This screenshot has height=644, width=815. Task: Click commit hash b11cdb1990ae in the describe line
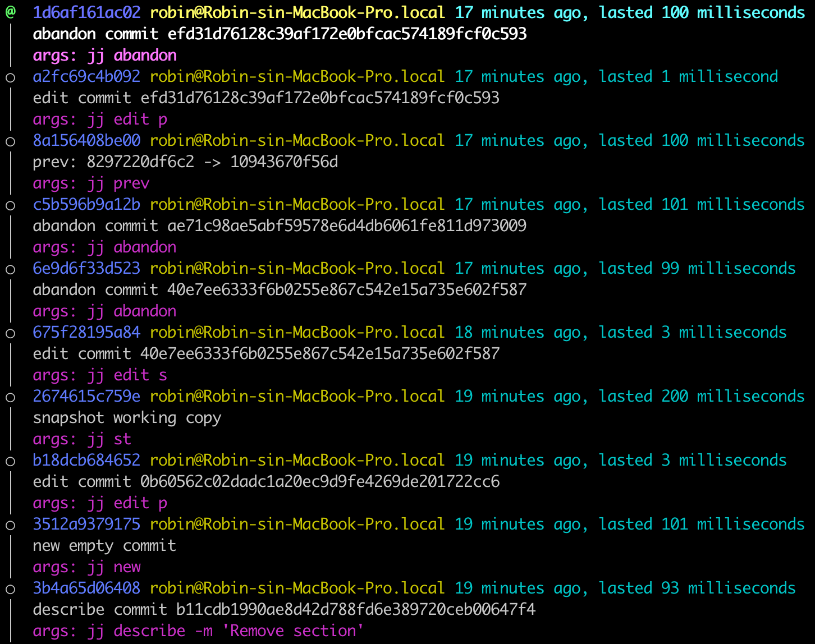356,610
